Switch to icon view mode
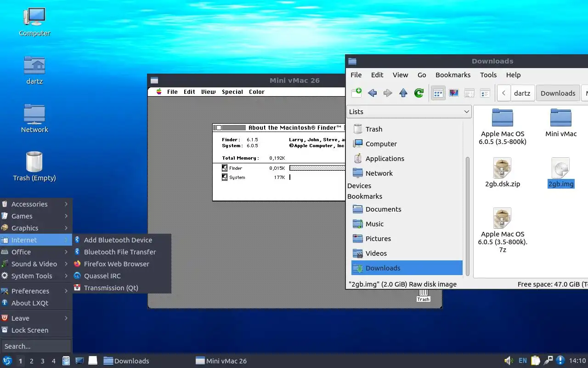The image size is (588, 368). point(438,93)
